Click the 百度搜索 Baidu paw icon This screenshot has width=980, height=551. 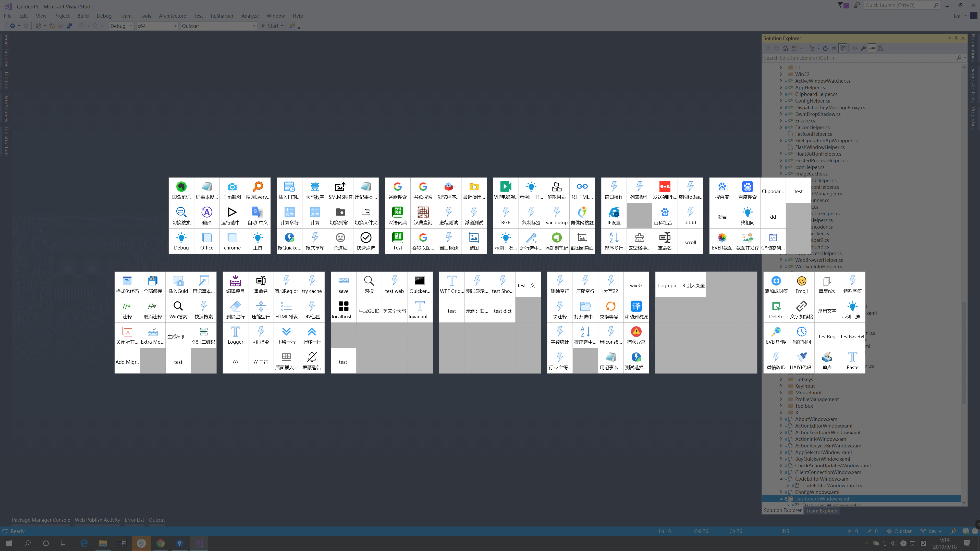pos(747,187)
